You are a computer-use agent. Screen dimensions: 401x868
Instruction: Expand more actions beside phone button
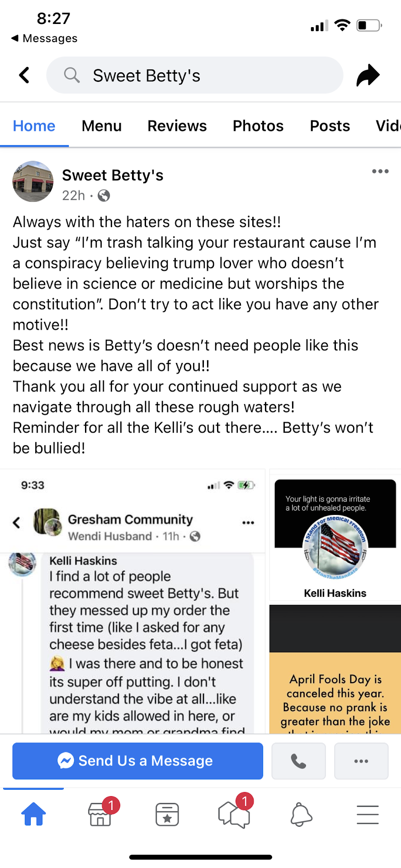coord(361,761)
